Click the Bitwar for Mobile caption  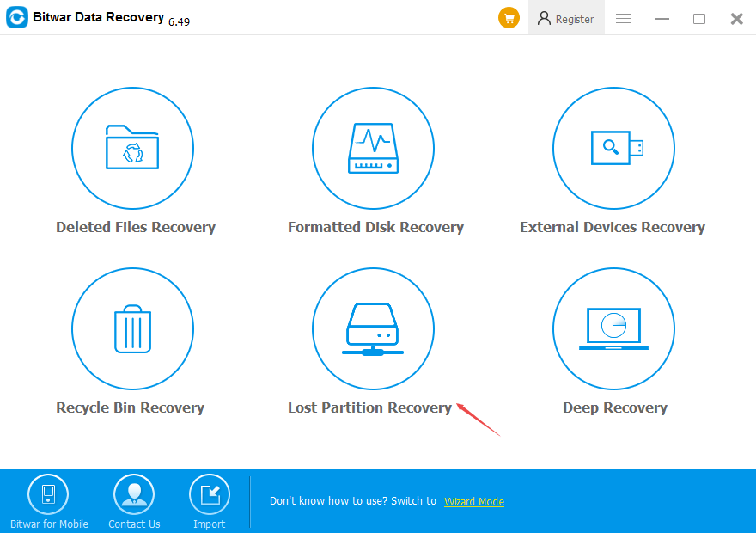[x=49, y=524]
